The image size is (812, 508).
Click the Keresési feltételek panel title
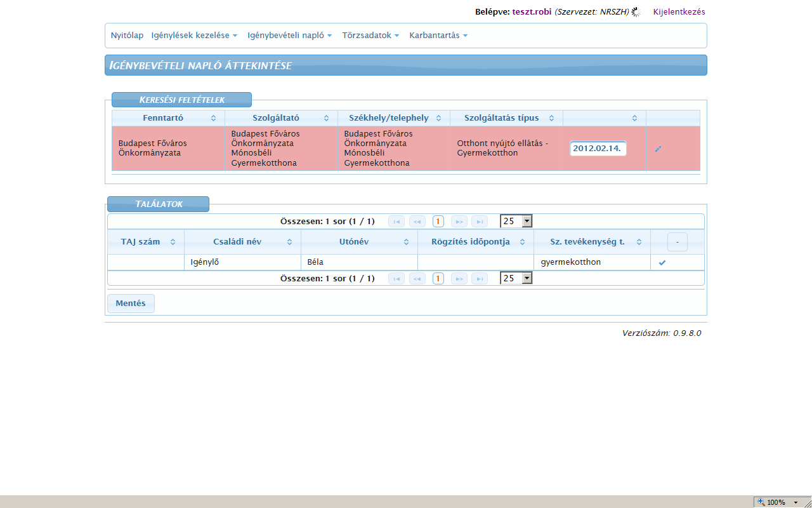coord(181,100)
